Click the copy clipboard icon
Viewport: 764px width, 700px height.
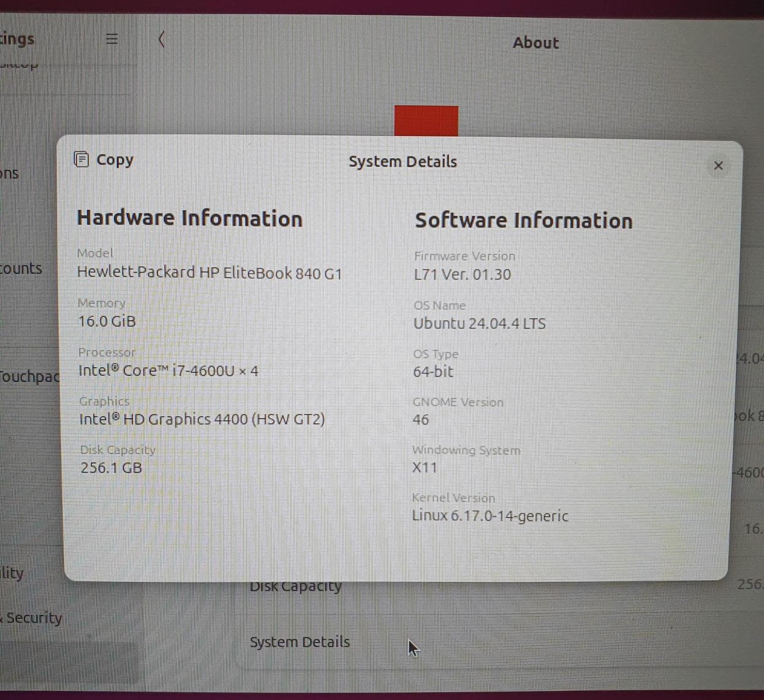81,159
